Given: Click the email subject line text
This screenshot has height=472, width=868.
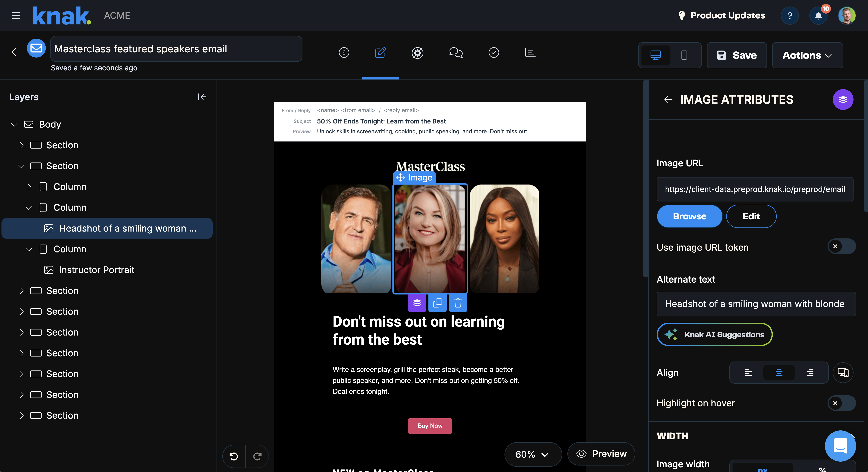Looking at the screenshot, I should 381,121.
